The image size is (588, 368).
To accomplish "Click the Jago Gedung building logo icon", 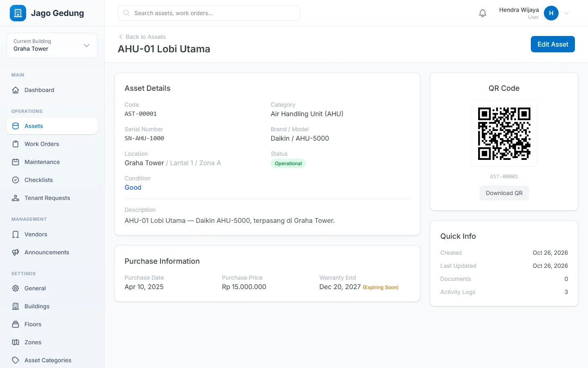I will tap(18, 13).
